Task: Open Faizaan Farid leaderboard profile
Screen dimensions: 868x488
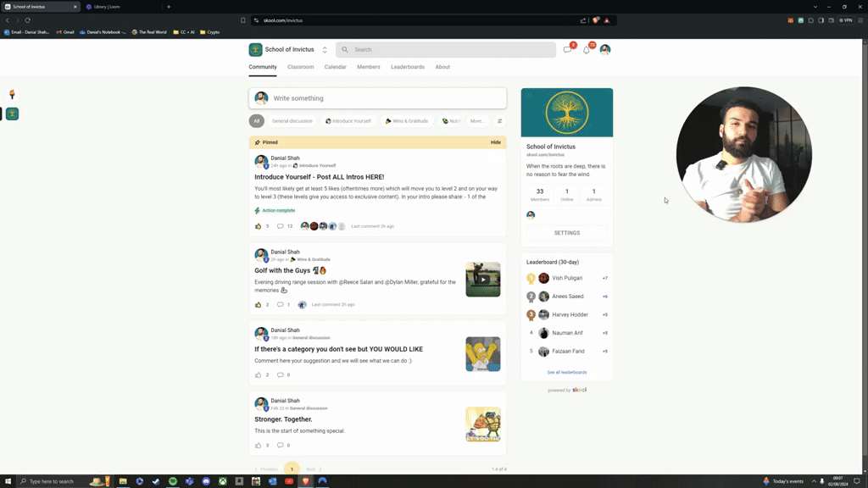Action: pos(568,352)
